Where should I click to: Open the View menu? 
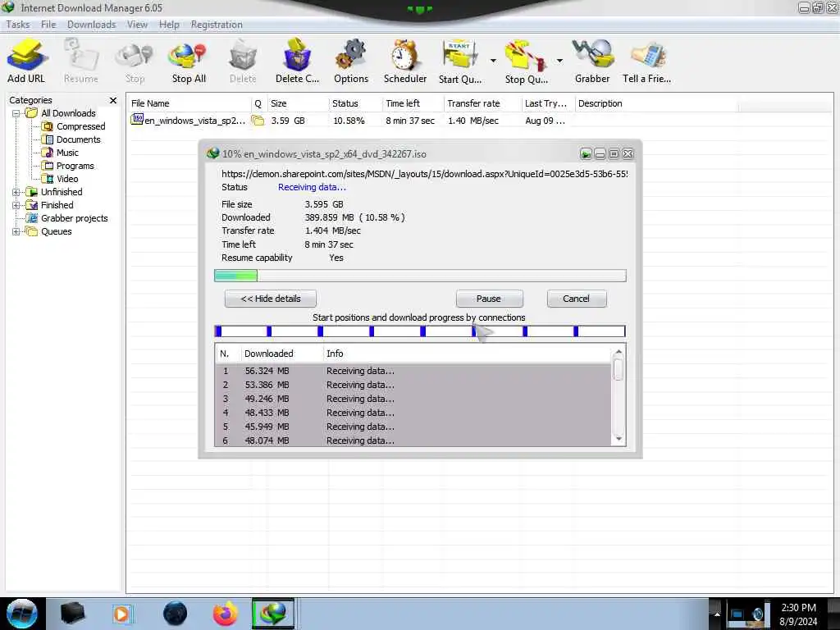coord(137,25)
